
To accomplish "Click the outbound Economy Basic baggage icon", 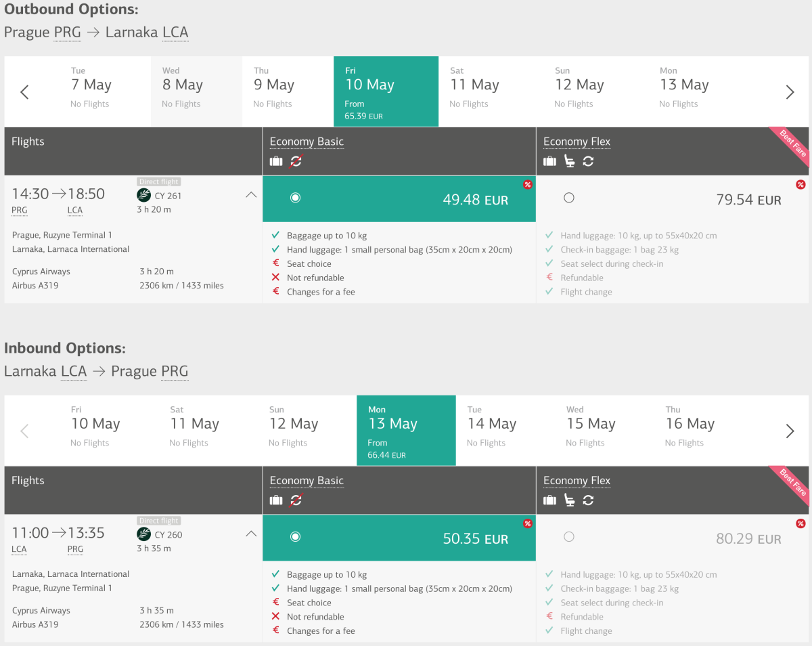I will coord(276,161).
